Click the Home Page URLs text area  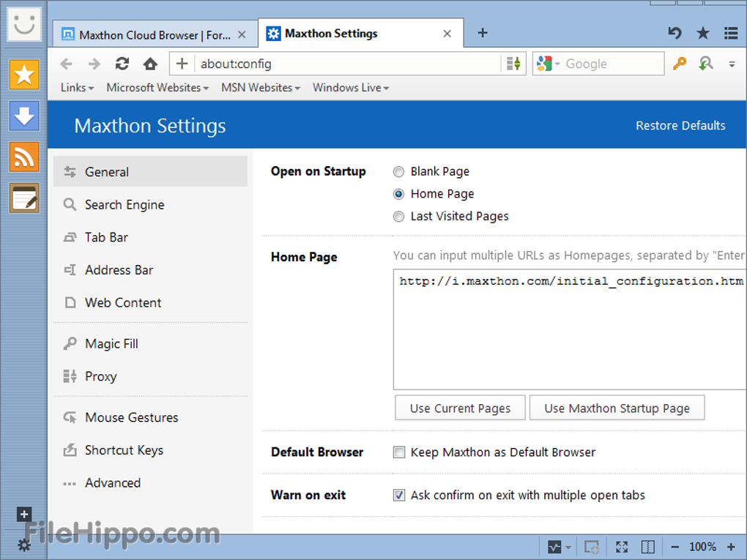click(570, 329)
